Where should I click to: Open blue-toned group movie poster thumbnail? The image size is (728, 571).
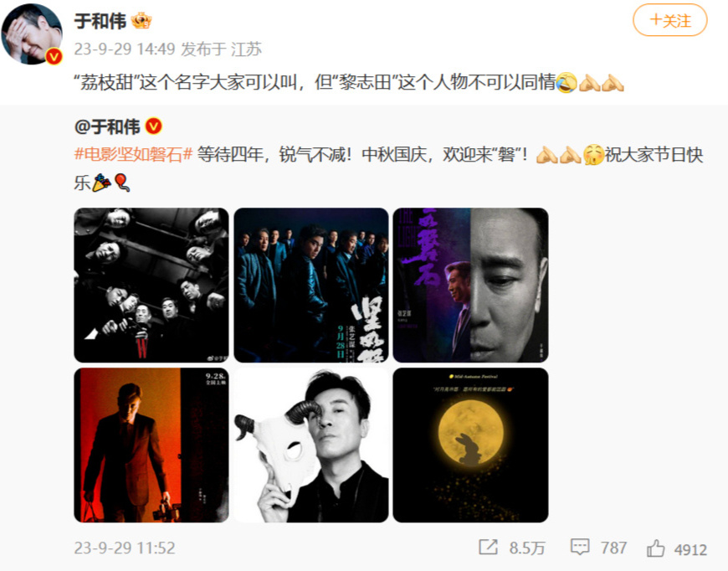coord(311,285)
